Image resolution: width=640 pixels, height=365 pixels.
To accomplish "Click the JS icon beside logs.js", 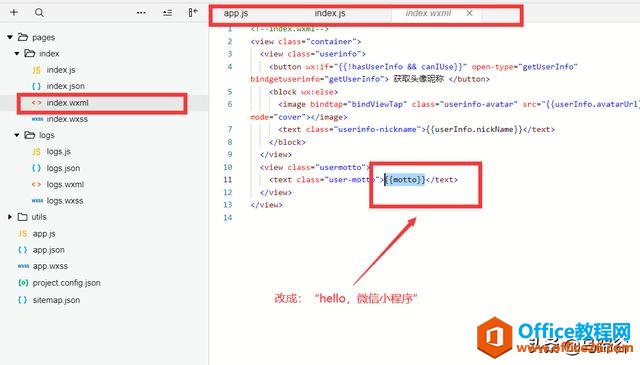I will 36,151.
